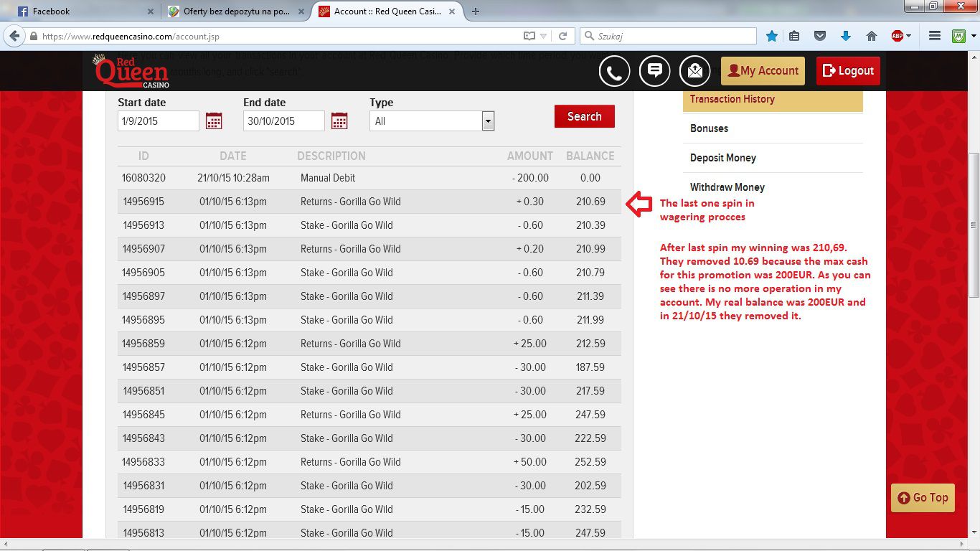
Task: Close the Oferty bez depozytu tab
Action: [x=301, y=11]
